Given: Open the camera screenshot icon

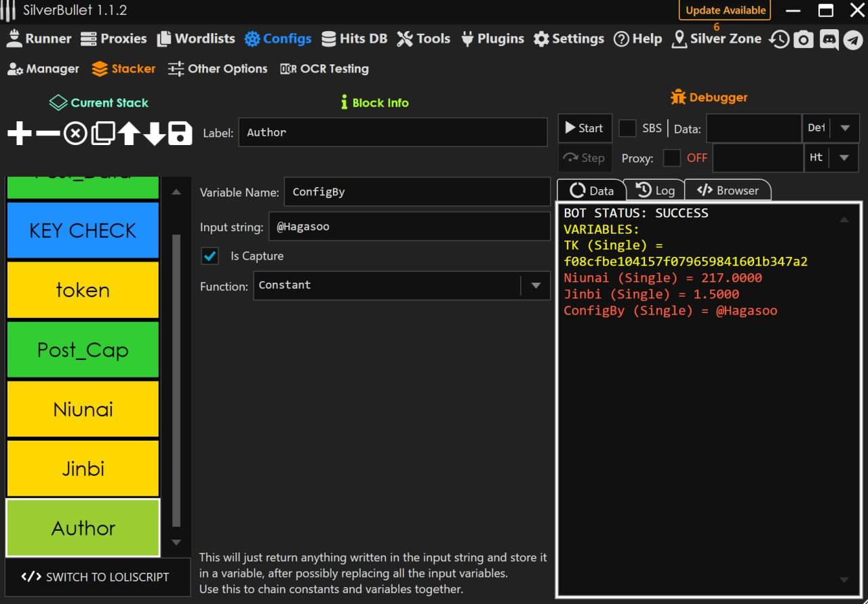Looking at the screenshot, I should pos(804,39).
